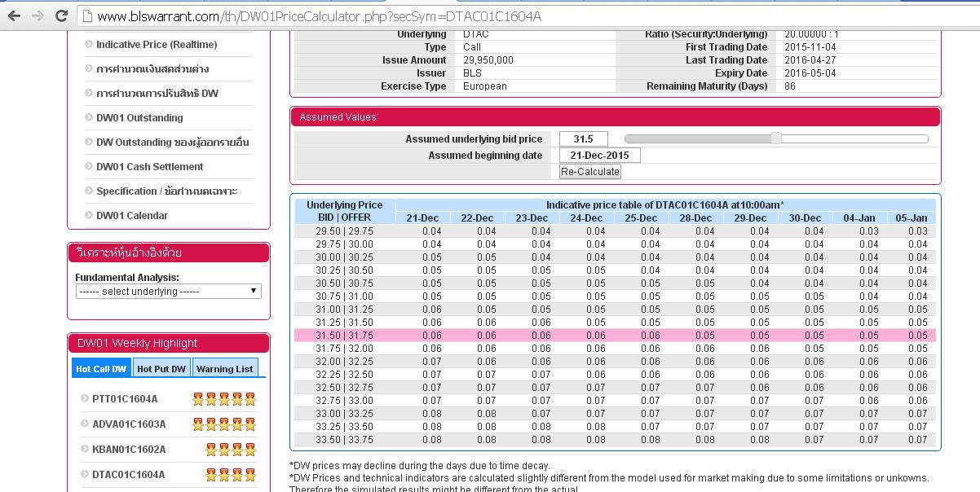
Task: Open DW Outstanding ของผู้ออกรายอื่น sidebar link
Action: coord(173,142)
